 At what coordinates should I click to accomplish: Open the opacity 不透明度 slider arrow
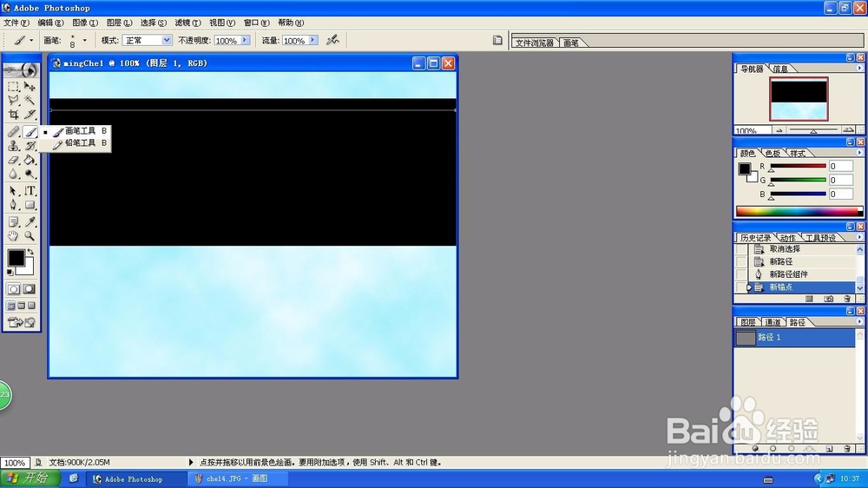245,40
